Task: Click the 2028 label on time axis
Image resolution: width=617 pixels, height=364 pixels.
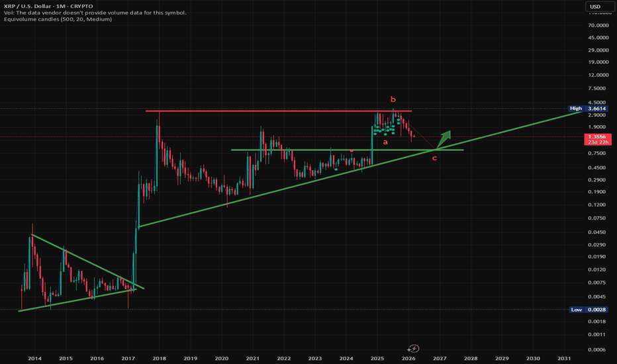Action: click(x=471, y=358)
